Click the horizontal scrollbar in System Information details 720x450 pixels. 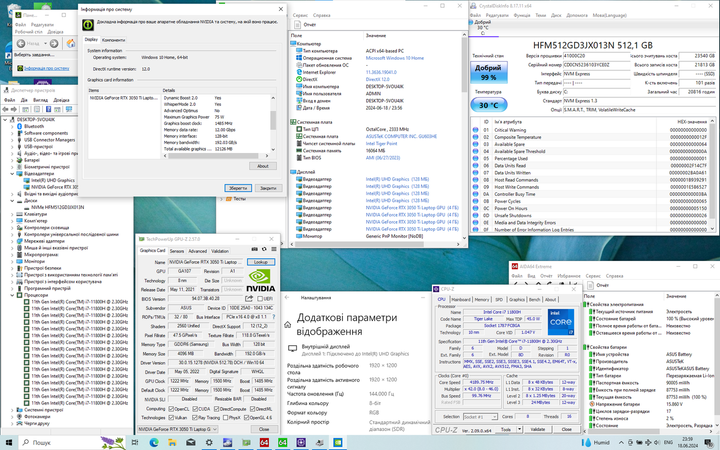pos(216,156)
